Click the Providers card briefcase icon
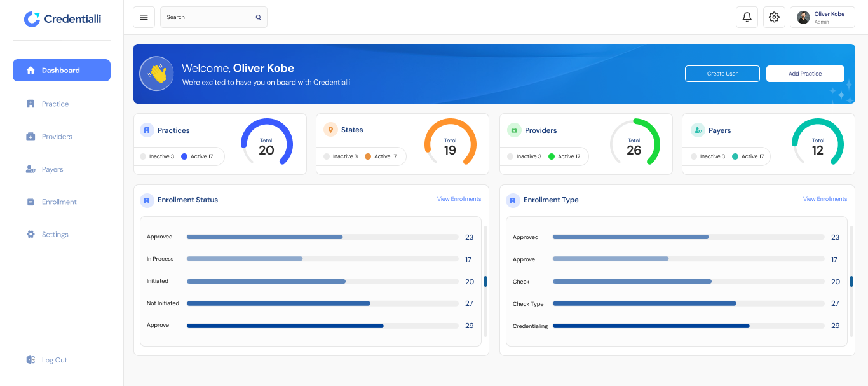 [514, 130]
